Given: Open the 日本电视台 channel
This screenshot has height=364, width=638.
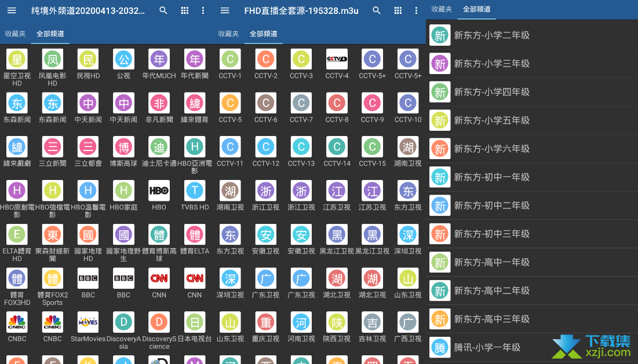Looking at the screenshot, I should pos(195,327).
